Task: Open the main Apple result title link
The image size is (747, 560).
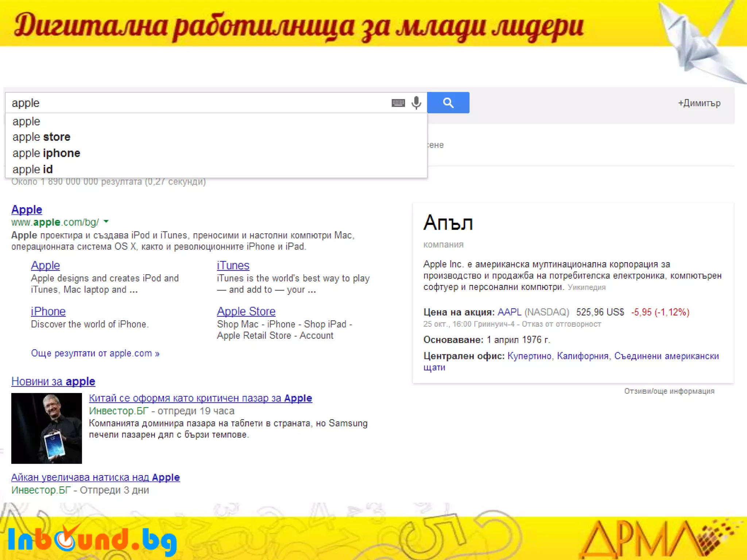Action: pos(27,210)
